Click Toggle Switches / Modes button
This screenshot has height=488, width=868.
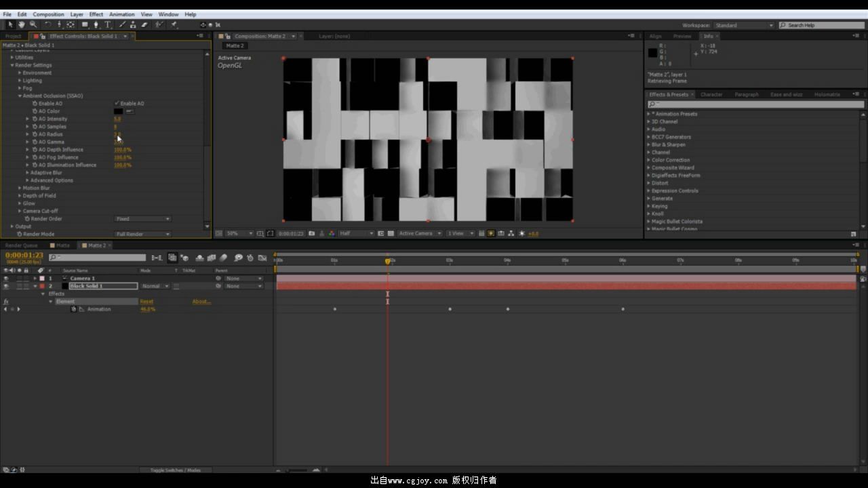175,470
